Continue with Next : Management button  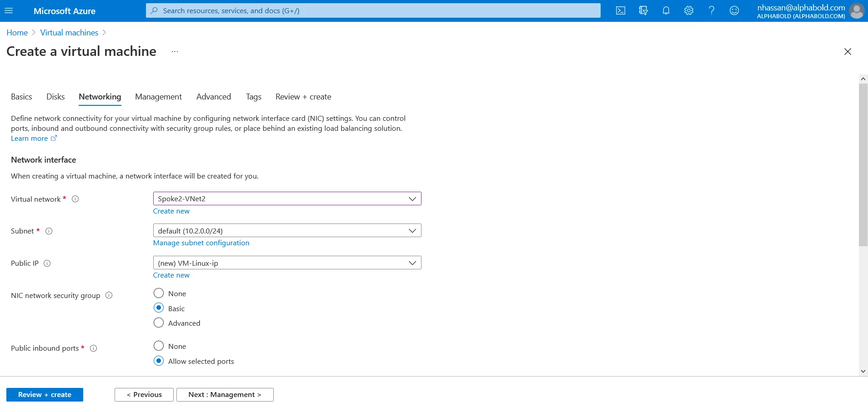225,395
